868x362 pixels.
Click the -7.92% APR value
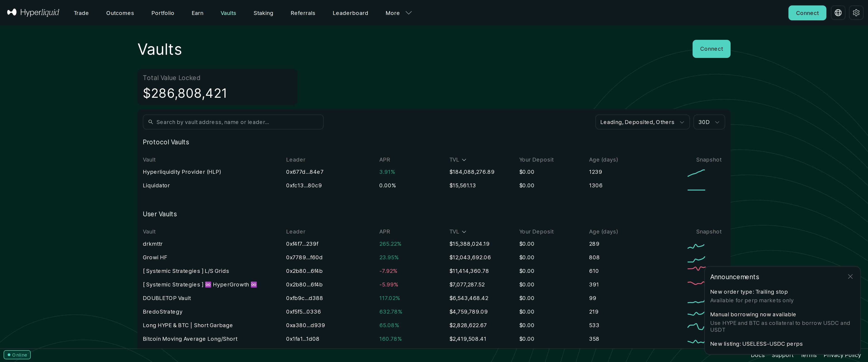point(388,271)
